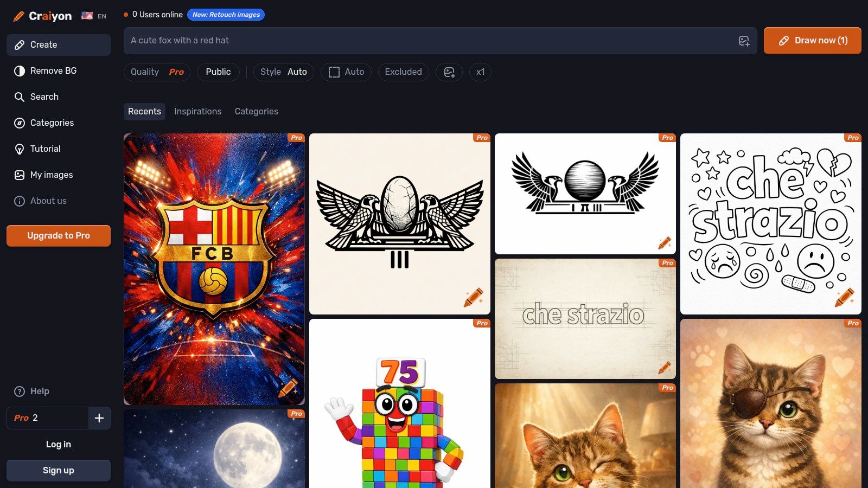Image resolution: width=868 pixels, height=488 pixels.
Task: Click the add reference image icon button
Action: click(x=449, y=72)
